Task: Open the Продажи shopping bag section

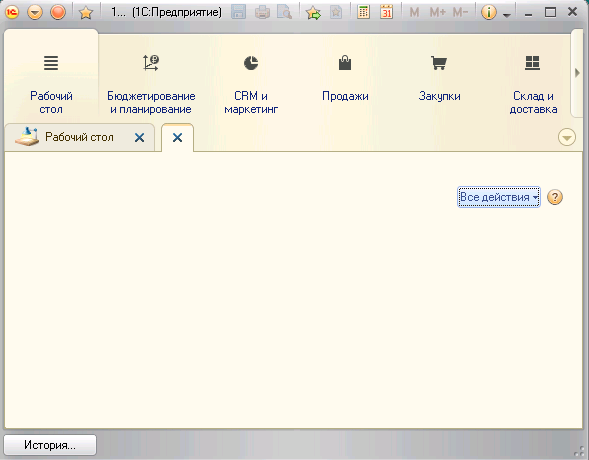Action: point(345,79)
